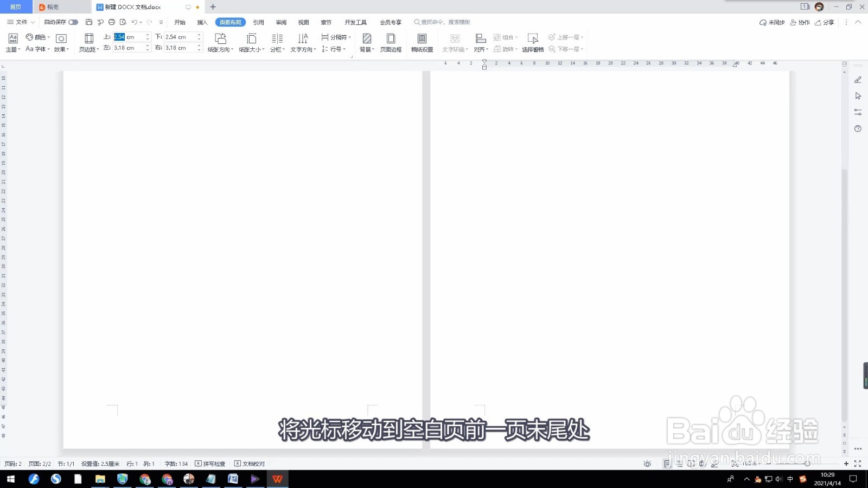Click the 选择窗格 (Selection Pane) icon
The image size is (868, 488).
point(533,42)
